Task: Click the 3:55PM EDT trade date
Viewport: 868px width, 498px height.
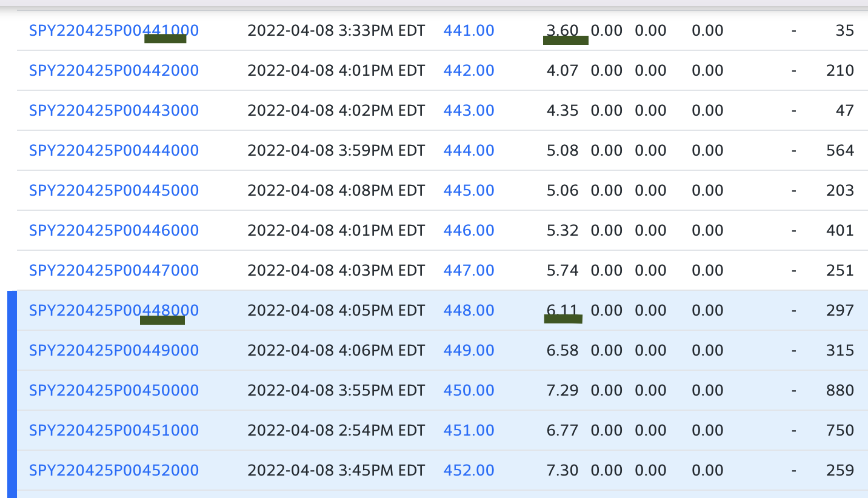Action: tap(336, 390)
